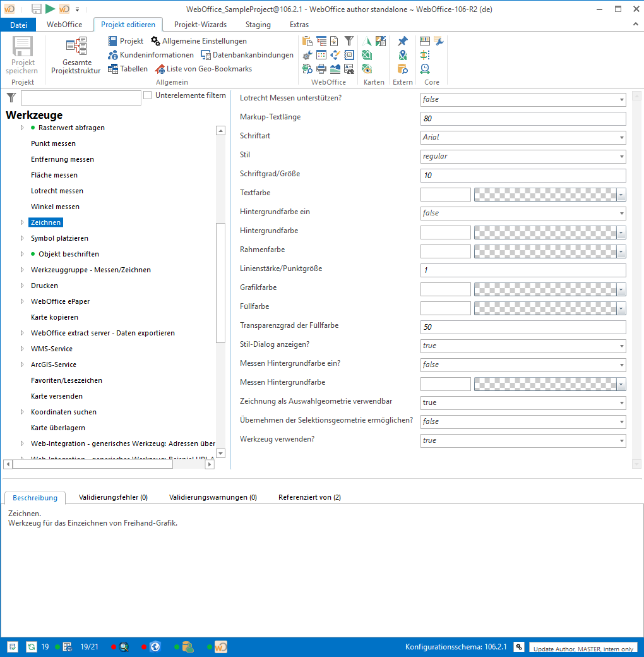Image resolution: width=644 pixels, height=657 pixels.
Task: Enable the Unterelemente filtern checkbox
Action: [x=148, y=95]
